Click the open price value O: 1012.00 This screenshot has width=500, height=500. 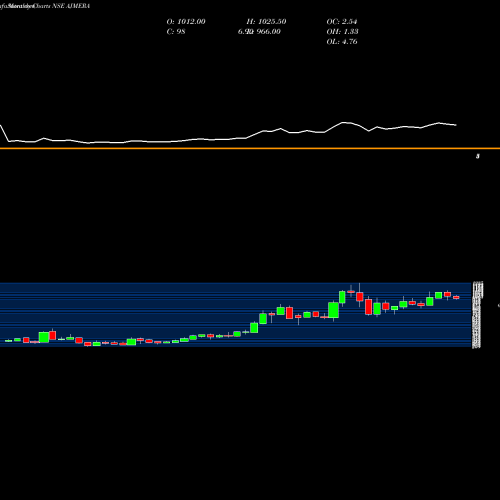pos(186,22)
